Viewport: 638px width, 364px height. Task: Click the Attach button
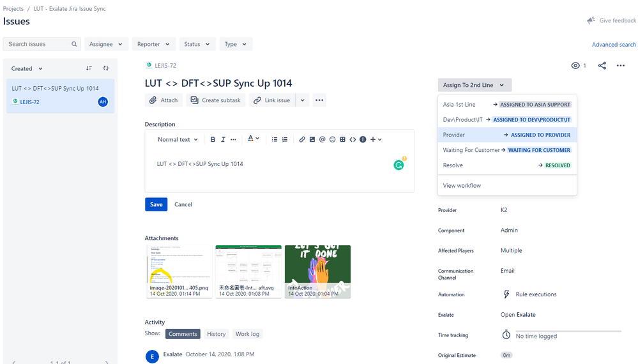(163, 100)
